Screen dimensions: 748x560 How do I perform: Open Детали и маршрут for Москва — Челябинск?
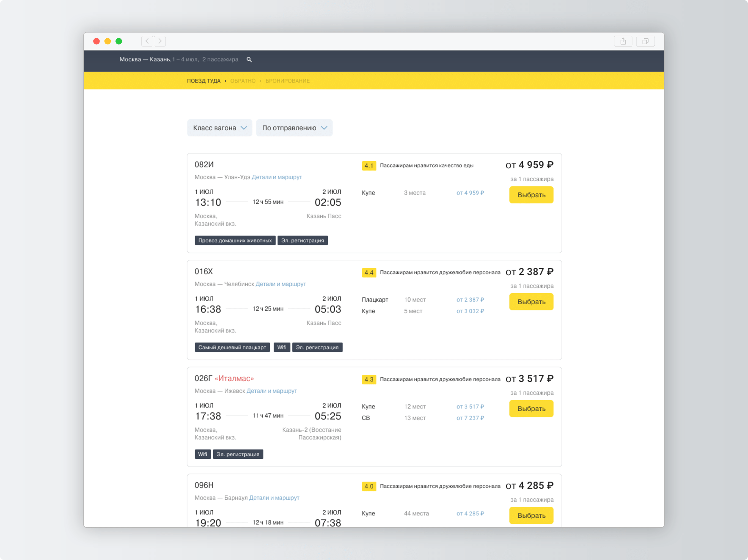(281, 284)
